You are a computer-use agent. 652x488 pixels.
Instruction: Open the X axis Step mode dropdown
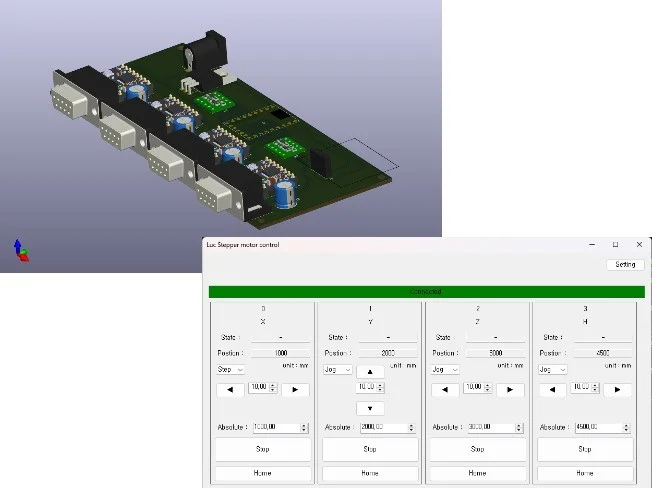(230, 369)
